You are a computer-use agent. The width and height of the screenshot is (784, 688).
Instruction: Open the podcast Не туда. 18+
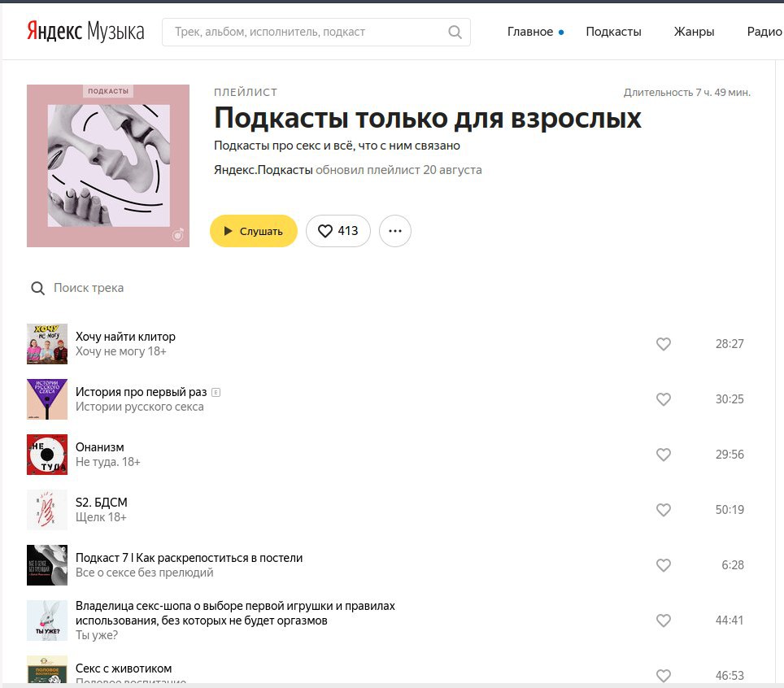pyautogui.click(x=108, y=462)
